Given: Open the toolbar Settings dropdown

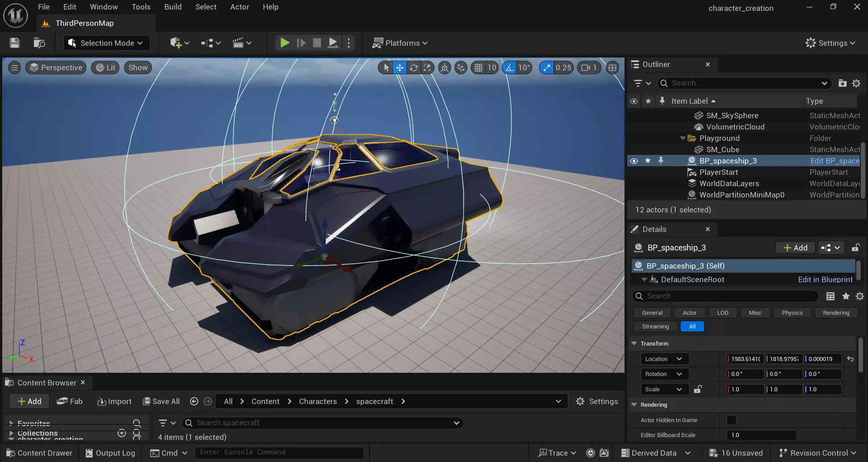Looking at the screenshot, I should tap(830, 43).
